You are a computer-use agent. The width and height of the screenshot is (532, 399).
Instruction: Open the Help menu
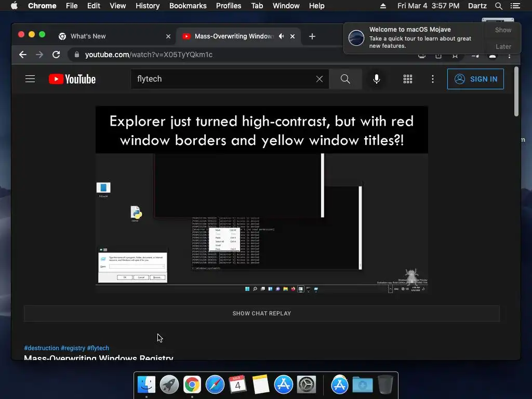click(x=316, y=6)
